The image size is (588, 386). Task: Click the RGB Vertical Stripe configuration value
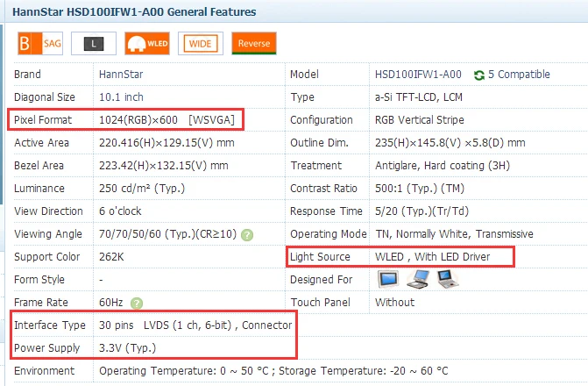tap(420, 120)
